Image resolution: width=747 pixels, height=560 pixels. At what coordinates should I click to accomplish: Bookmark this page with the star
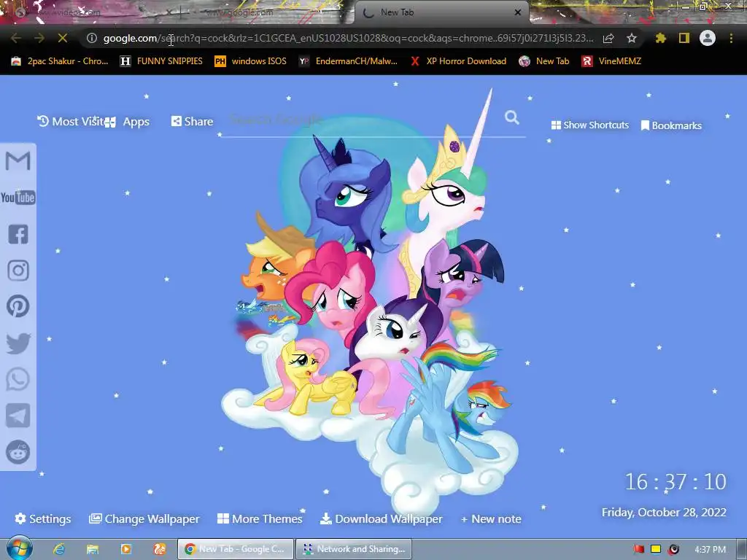(x=631, y=38)
